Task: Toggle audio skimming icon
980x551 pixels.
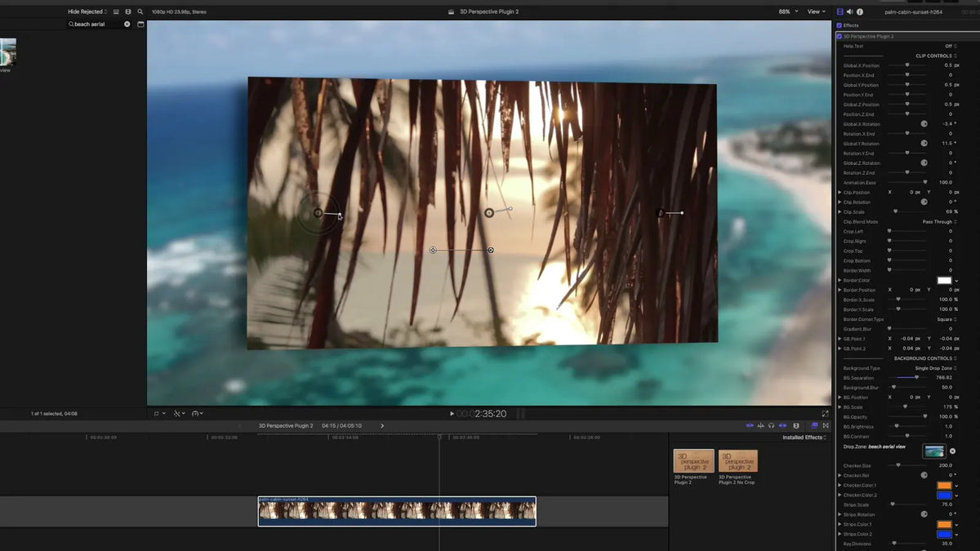Action: (x=761, y=425)
